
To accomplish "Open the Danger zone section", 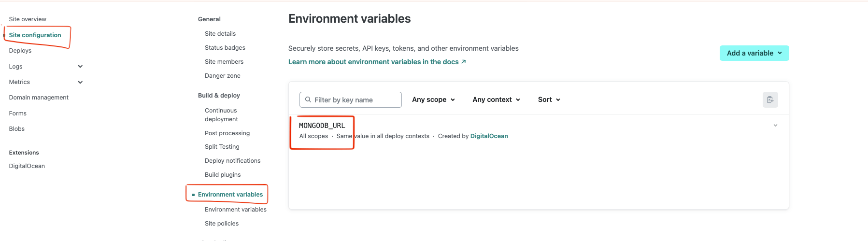I will tap(223, 76).
